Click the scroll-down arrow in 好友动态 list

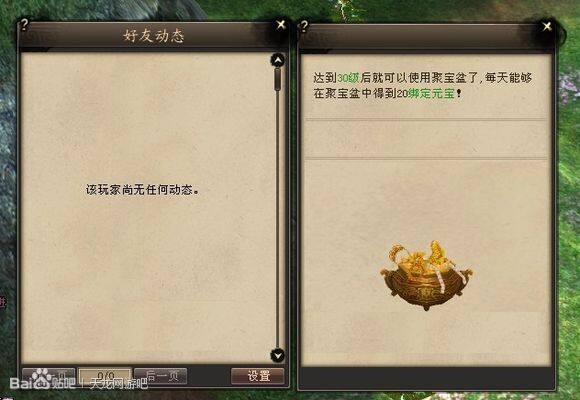[277, 355]
